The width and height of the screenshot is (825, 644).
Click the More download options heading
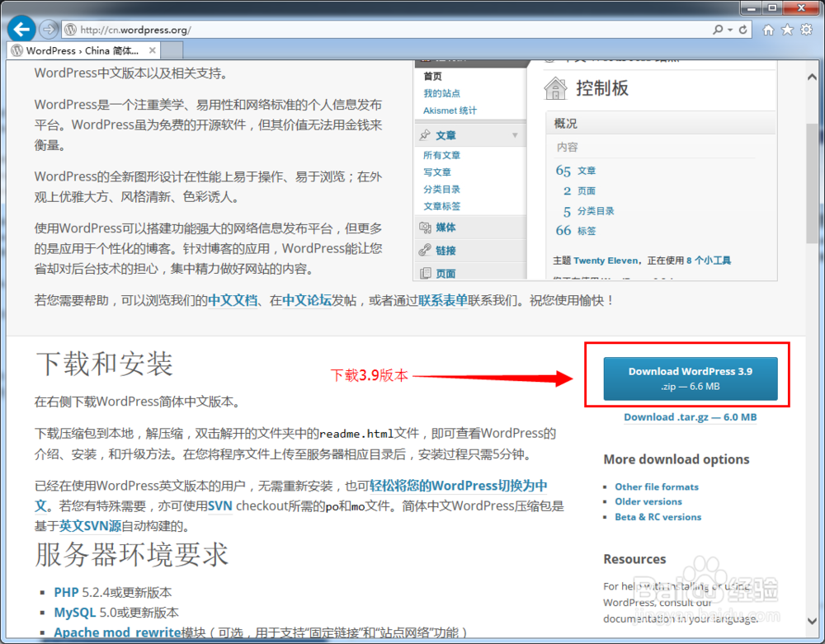point(676,459)
